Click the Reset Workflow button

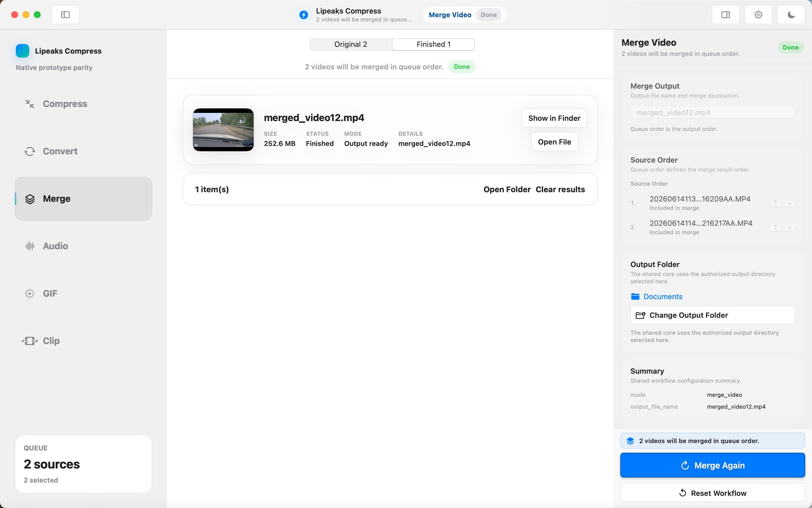[x=712, y=493]
